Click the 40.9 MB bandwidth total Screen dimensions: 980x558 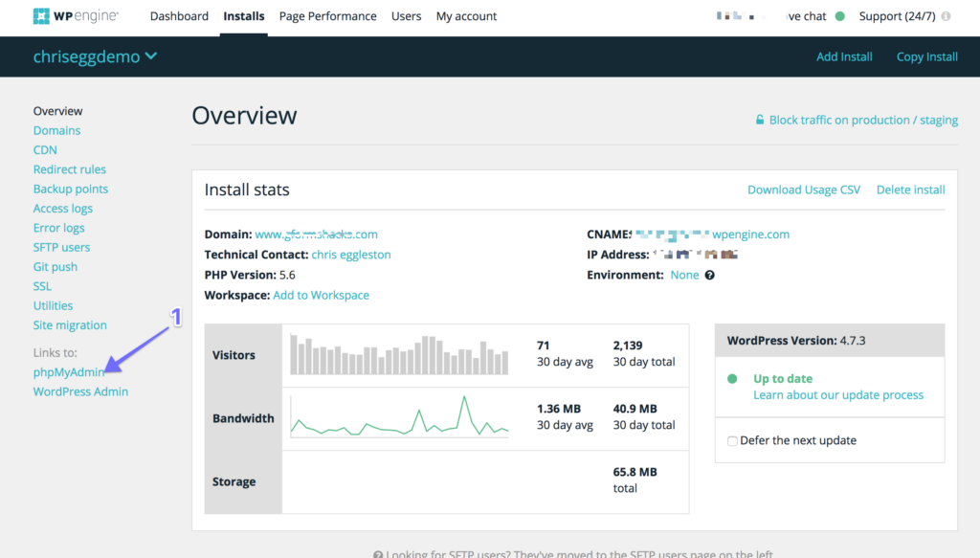[x=635, y=409]
